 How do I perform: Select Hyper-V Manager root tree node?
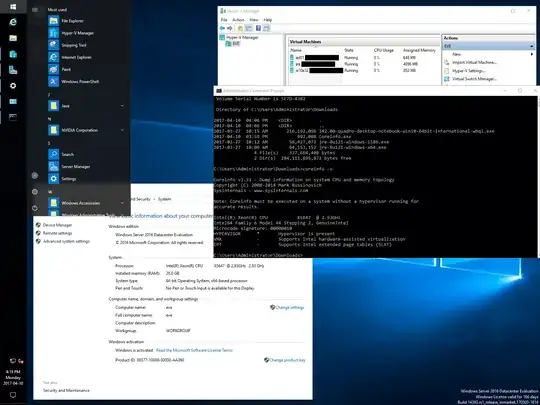[242, 38]
